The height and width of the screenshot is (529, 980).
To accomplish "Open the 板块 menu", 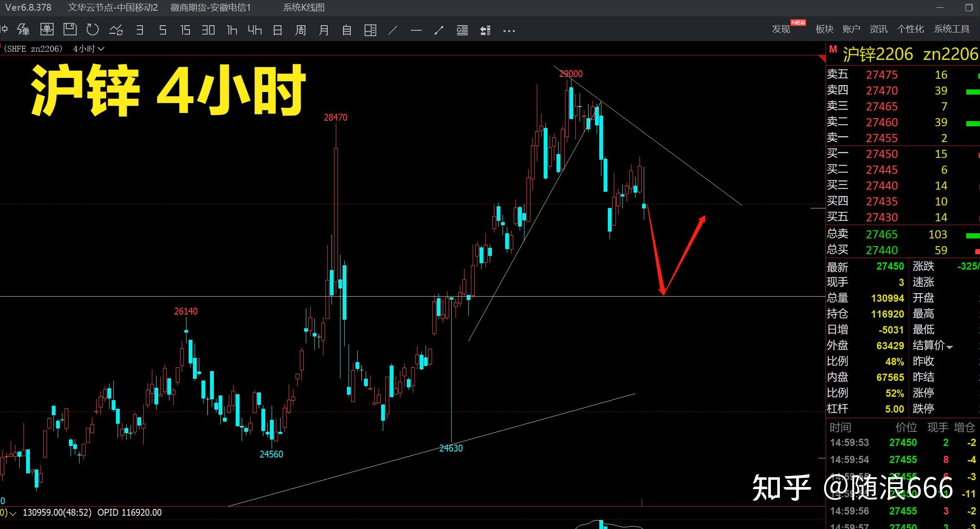I will click(824, 29).
